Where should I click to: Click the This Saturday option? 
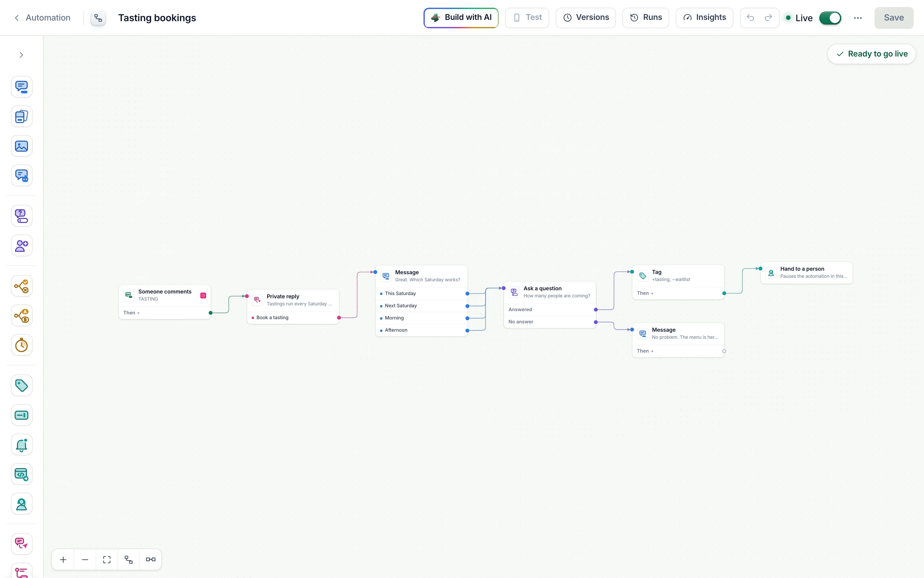point(422,293)
